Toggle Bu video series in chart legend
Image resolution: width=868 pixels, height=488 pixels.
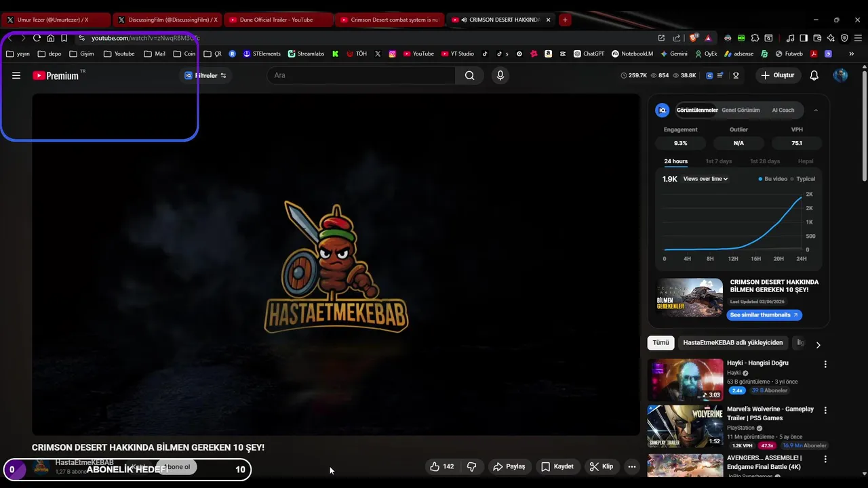[773, 179]
